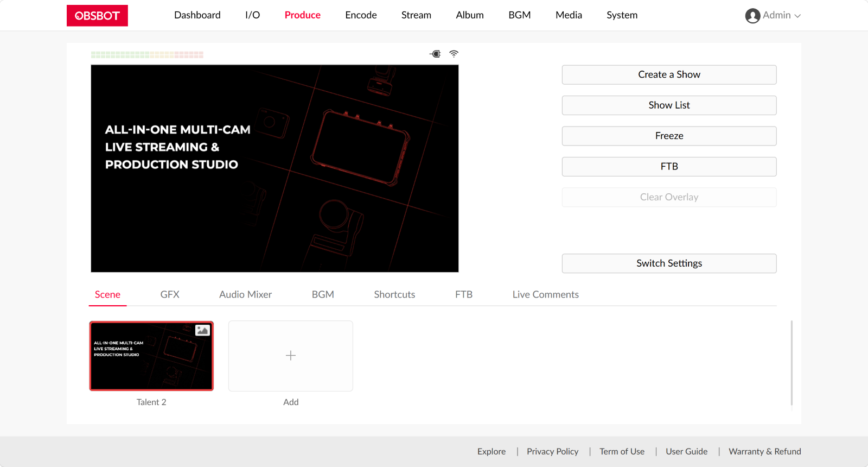Click the Clear Overlay button

(x=669, y=197)
